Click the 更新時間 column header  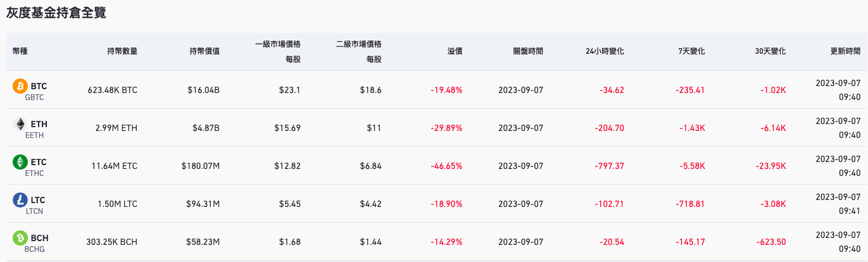click(x=845, y=51)
